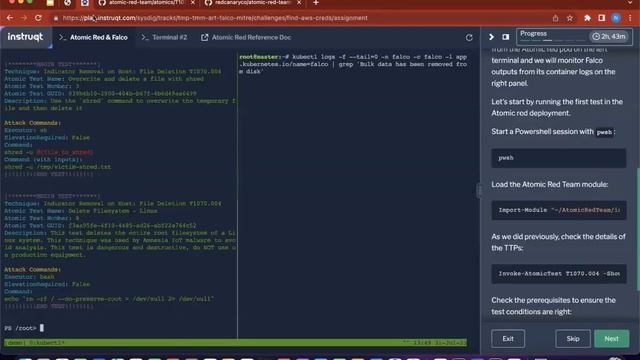Viewport: 640px width, 360px height.
Task: Go forward in browser history
Action: 24,18
